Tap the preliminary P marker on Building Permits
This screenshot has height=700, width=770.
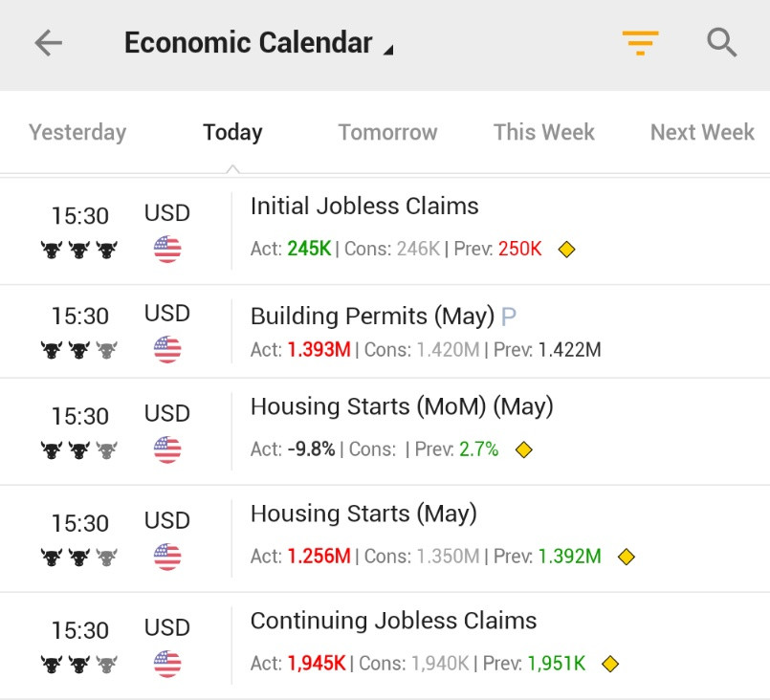click(x=508, y=317)
